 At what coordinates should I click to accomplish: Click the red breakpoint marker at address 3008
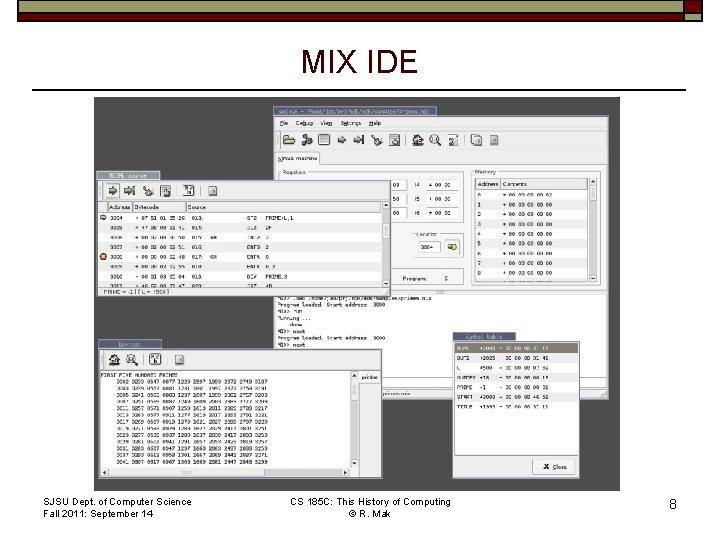103,257
